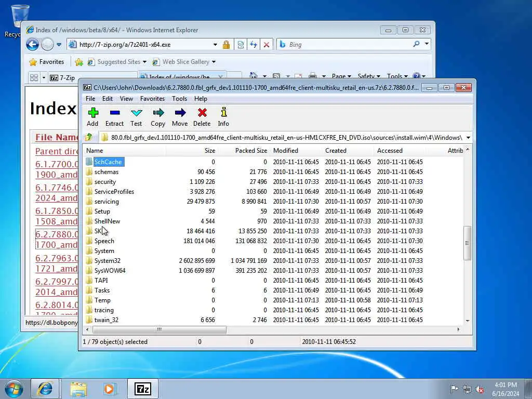Open the 6.1.7700.0 link in IE
Image resolution: width=532 pixels, height=399 pixels.
point(56,169)
